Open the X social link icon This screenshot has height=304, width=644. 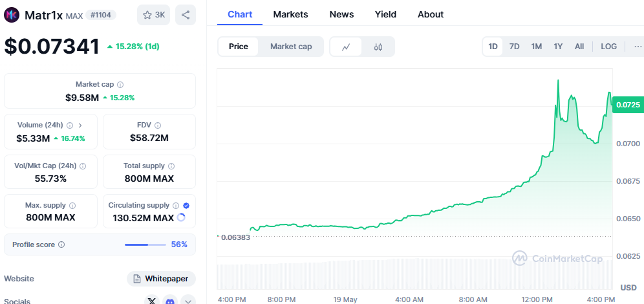152,301
